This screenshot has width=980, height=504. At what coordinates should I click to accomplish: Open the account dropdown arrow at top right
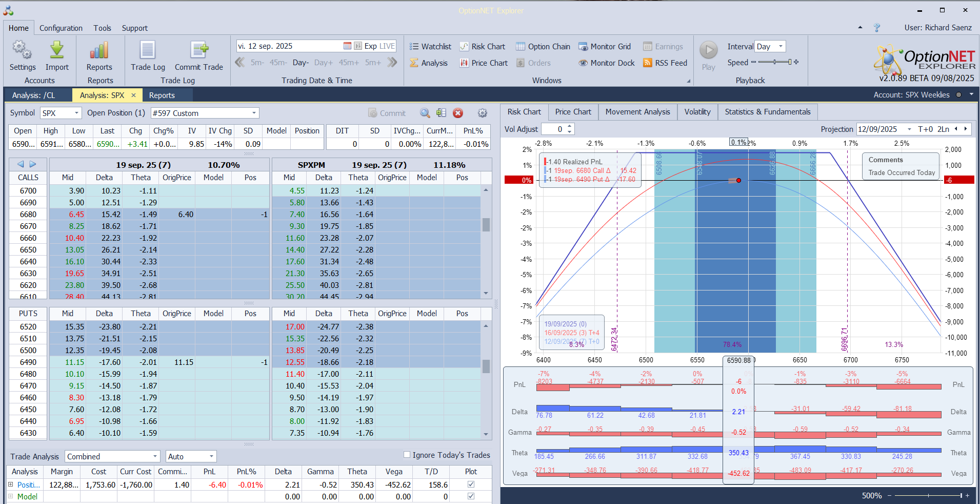971,94
